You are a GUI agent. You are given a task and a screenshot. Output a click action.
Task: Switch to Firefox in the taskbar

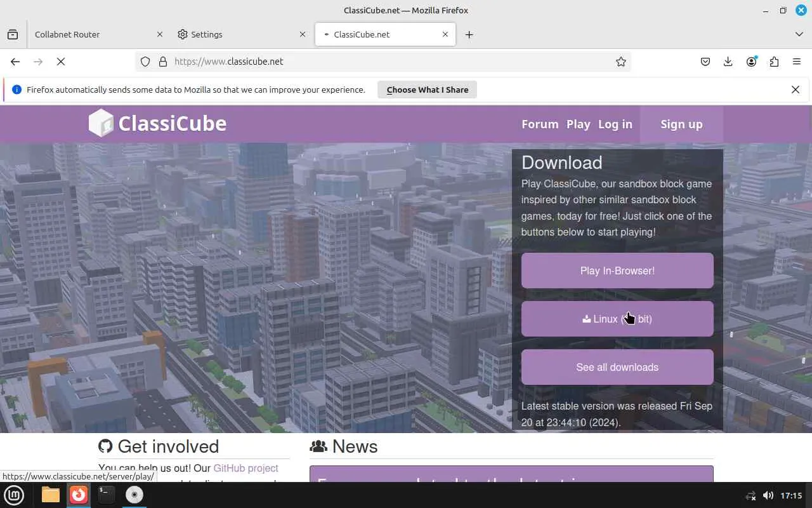tap(79, 495)
